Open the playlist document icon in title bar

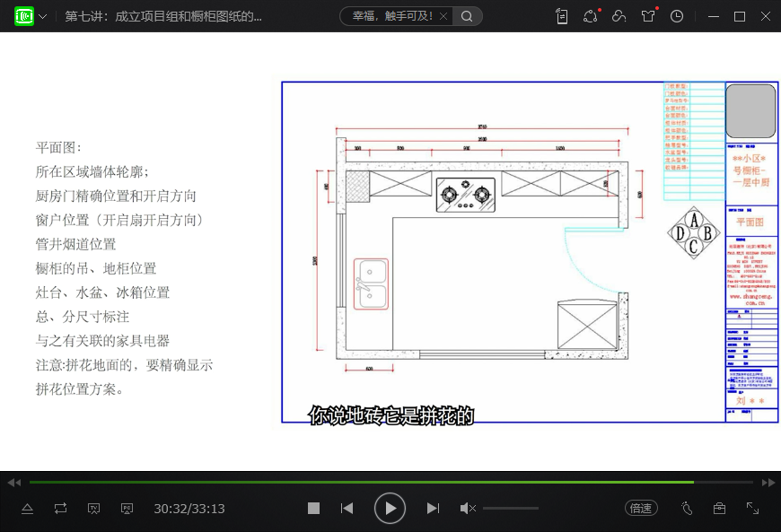tap(562, 16)
